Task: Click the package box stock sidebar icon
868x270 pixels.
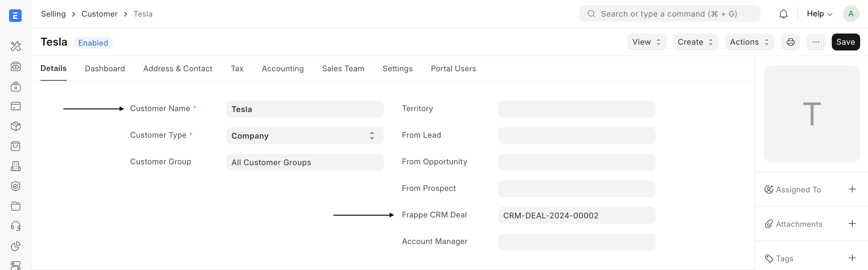Action: pyautogui.click(x=15, y=127)
